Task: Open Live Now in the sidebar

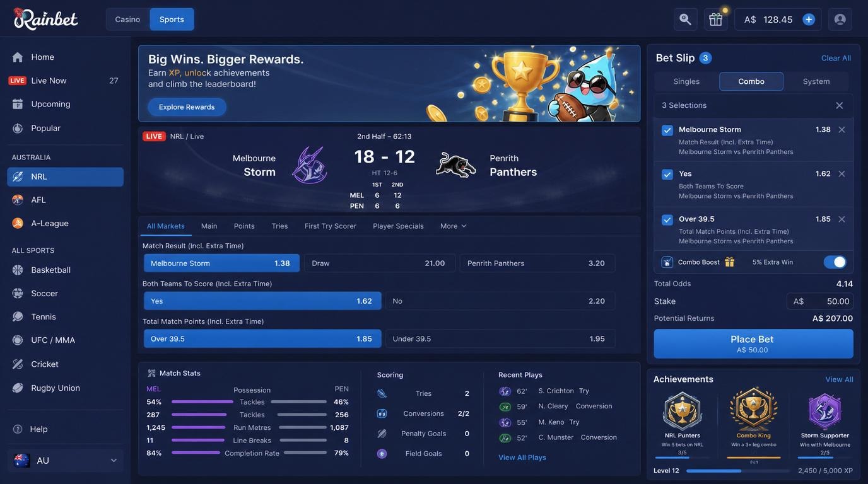Action: [x=66, y=81]
